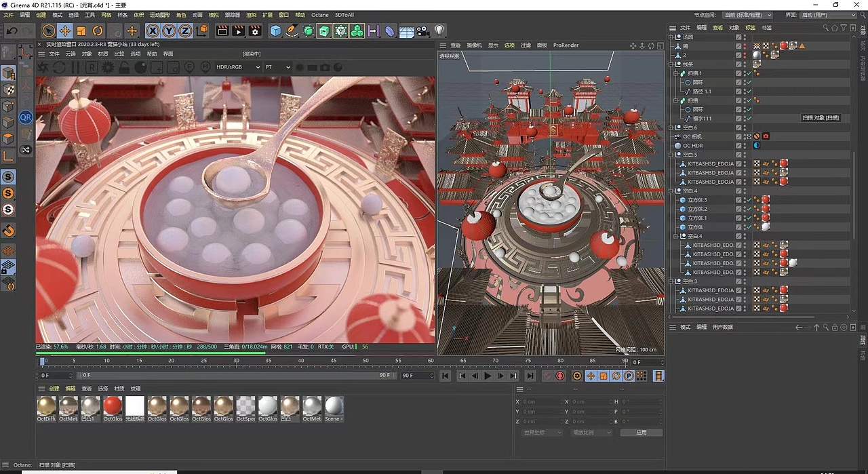Viewport: 868px width, 474px height.
Task: Click the light bulb Light object icon
Action: click(x=439, y=31)
